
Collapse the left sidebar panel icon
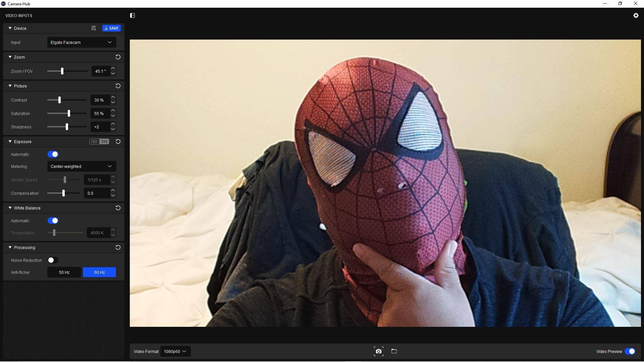coord(132,15)
